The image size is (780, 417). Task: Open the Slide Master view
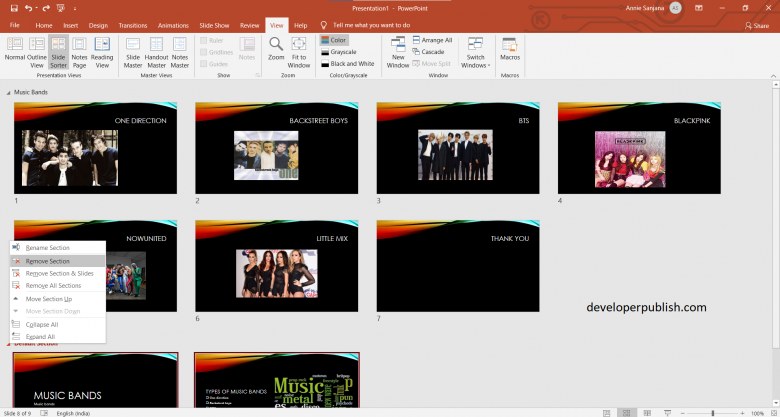[133, 50]
